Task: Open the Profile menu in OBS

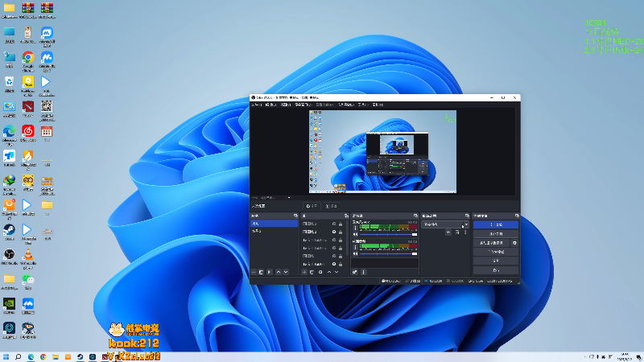Action: [x=324, y=105]
